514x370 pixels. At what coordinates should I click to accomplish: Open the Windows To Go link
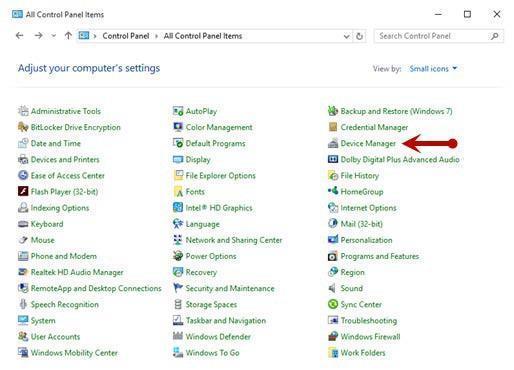coord(212,353)
